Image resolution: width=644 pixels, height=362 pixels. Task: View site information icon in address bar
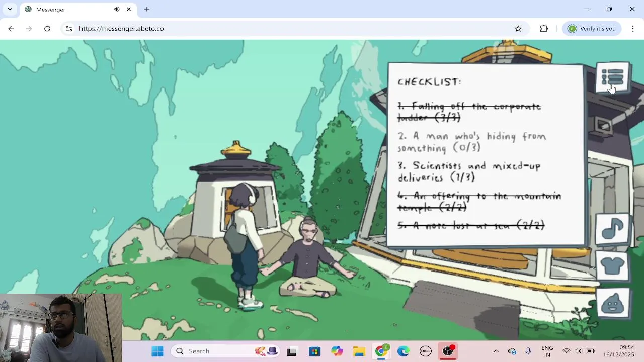(x=69, y=29)
